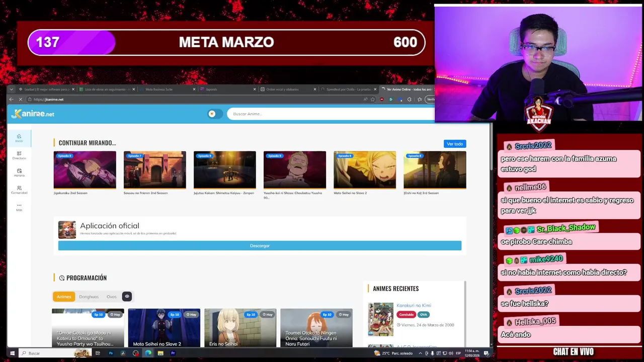Open Inicio in the JKAnime sidebar
The image size is (644, 362).
pos(19,138)
